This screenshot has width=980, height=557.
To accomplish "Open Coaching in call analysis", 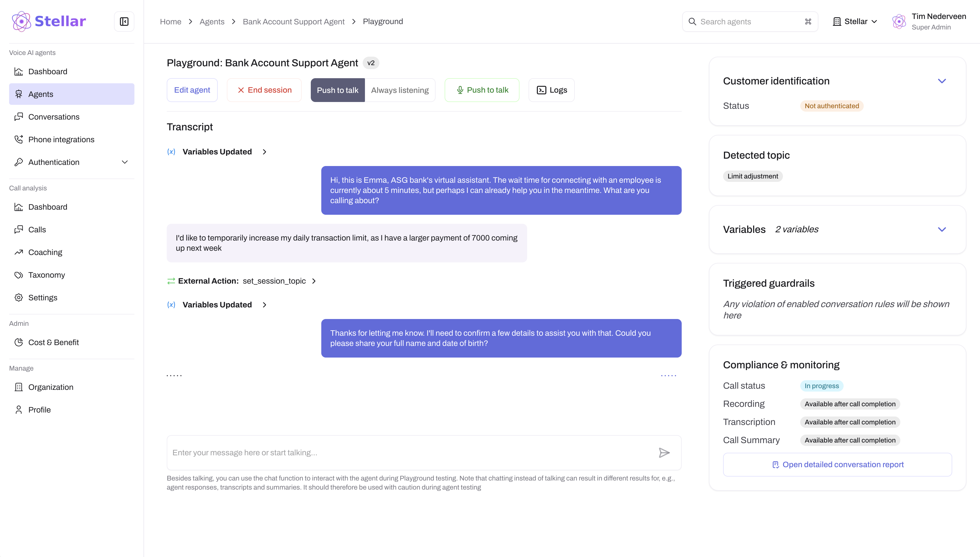I will point(45,252).
